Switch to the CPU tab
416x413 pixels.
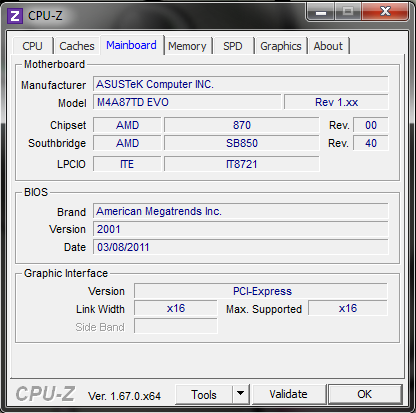tap(33, 46)
